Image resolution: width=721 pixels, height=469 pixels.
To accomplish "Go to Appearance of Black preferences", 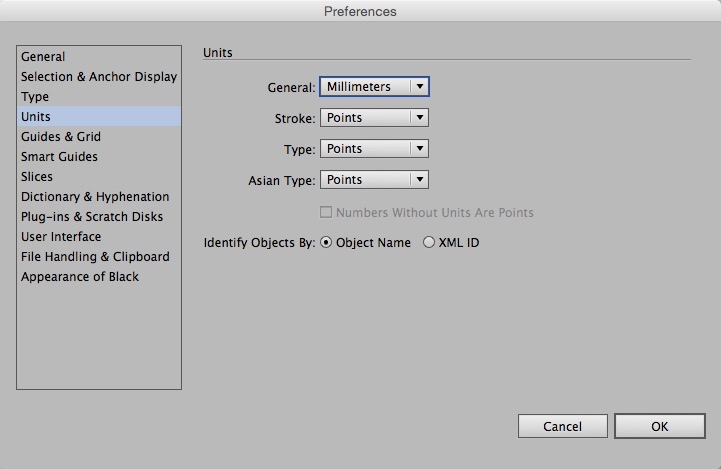I will pyautogui.click(x=80, y=277).
